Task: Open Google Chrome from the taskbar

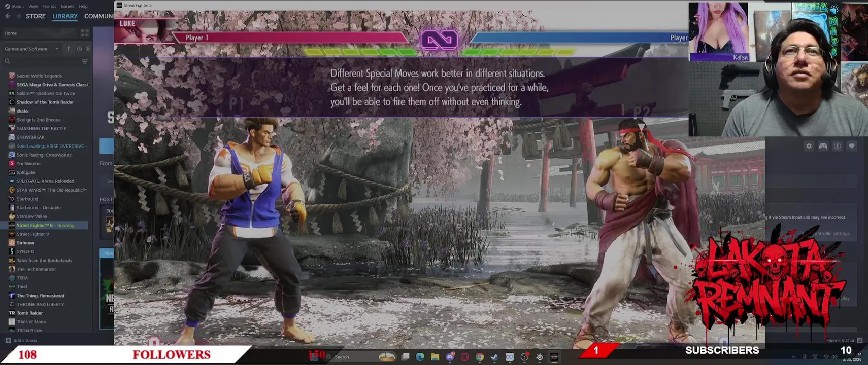Action: [x=479, y=357]
